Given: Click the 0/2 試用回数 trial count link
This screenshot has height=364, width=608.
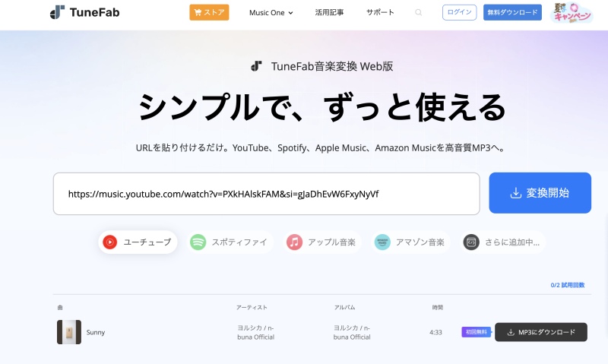Looking at the screenshot, I should [567, 285].
